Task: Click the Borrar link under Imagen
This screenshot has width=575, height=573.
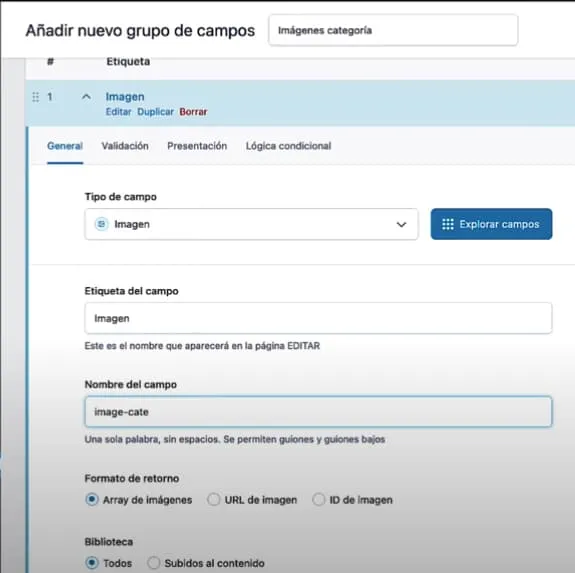Action: pyautogui.click(x=193, y=112)
